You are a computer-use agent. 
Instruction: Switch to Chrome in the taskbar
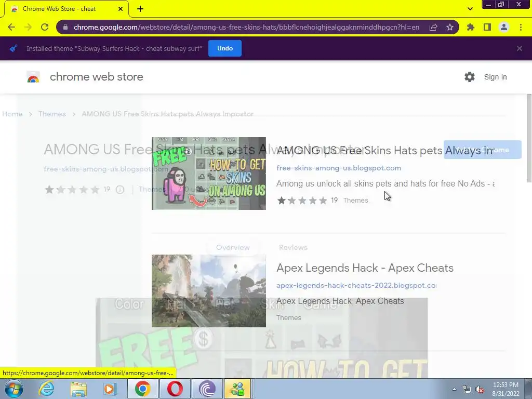pos(142,389)
